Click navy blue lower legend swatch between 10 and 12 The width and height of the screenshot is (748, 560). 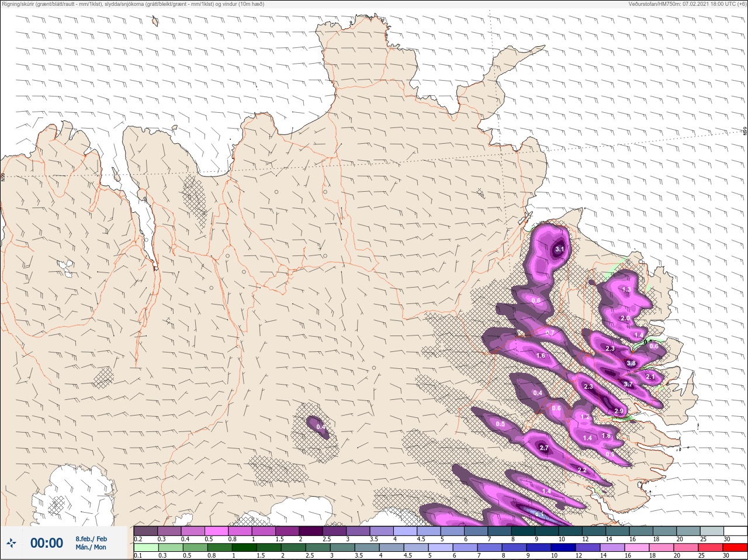click(x=564, y=548)
